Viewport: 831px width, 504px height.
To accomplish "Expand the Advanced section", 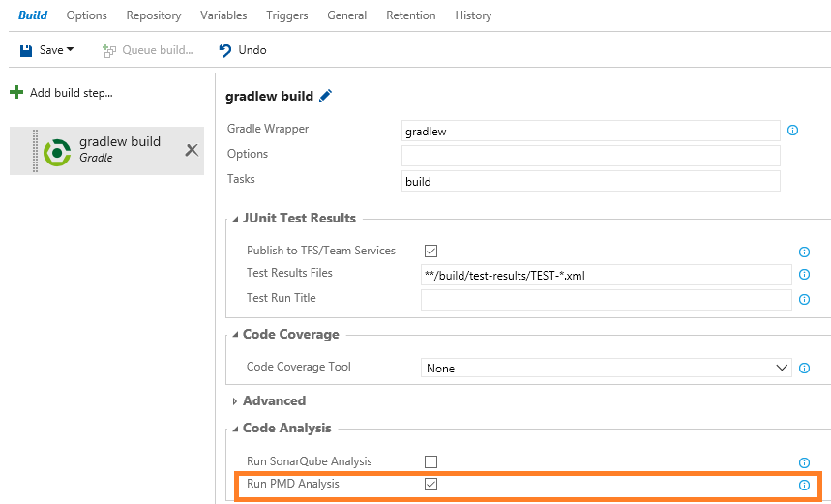I will coord(235,401).
